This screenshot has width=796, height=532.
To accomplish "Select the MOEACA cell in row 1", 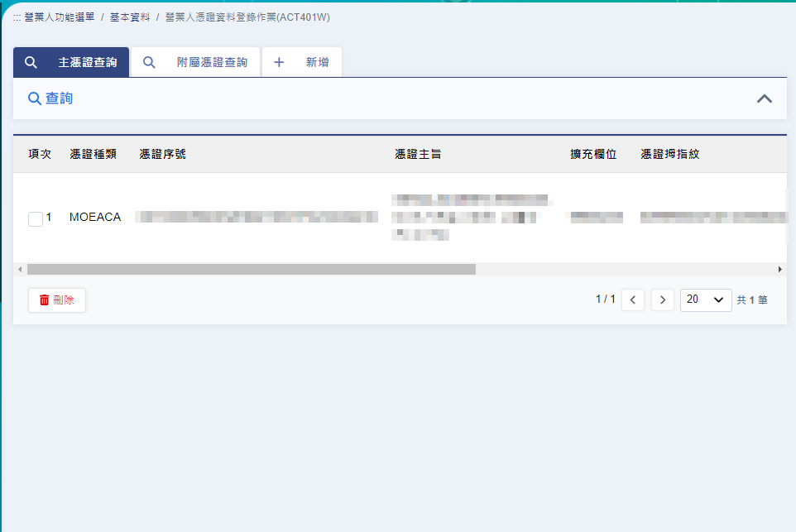I will [x=95, y=218].
